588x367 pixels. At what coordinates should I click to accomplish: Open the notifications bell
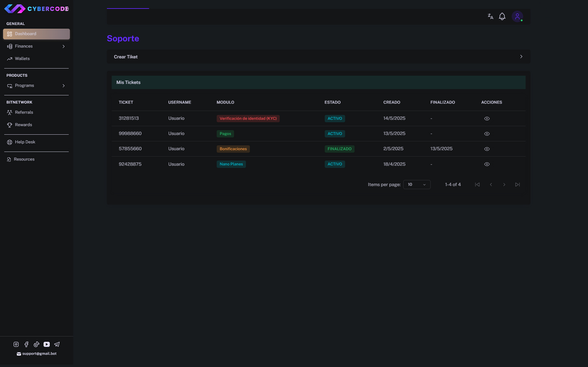502,16
